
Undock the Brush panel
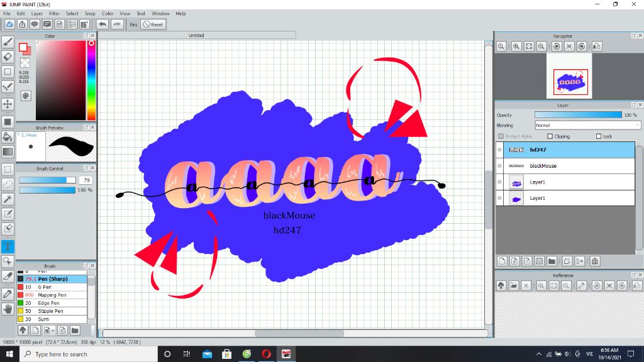click(x=86, y=266)
